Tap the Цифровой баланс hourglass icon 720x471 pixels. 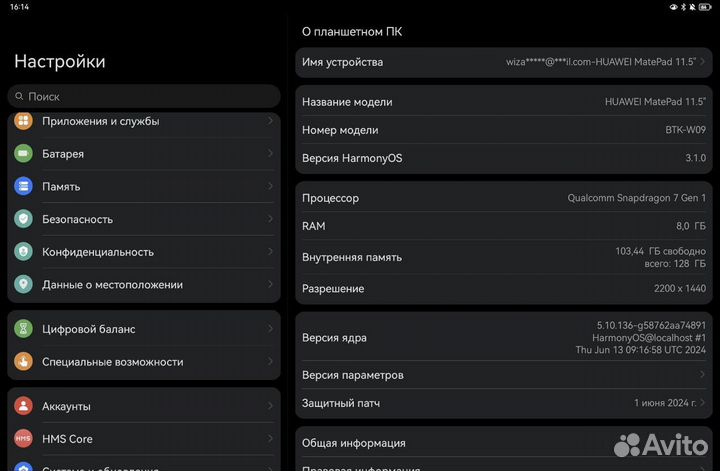(x=23, y=329)
